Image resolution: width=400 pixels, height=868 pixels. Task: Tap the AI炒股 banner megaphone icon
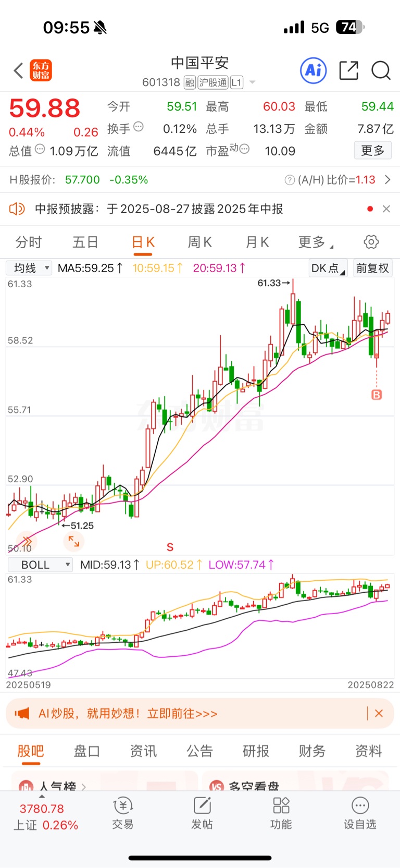point(22,713)
